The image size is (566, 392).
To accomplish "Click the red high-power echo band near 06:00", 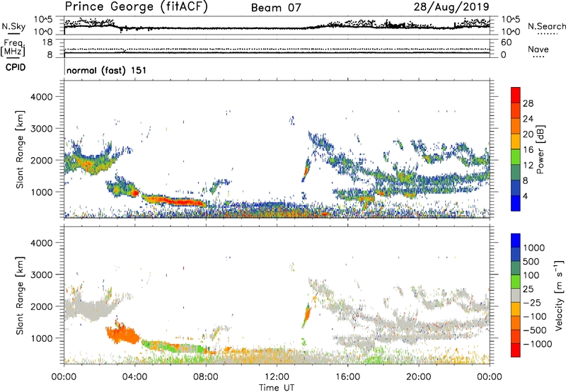I will pos(173,200).
